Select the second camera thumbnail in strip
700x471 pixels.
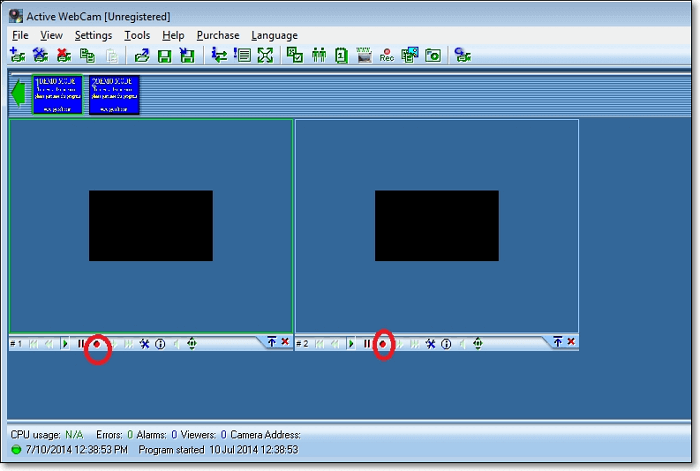(x=114, y=95)
